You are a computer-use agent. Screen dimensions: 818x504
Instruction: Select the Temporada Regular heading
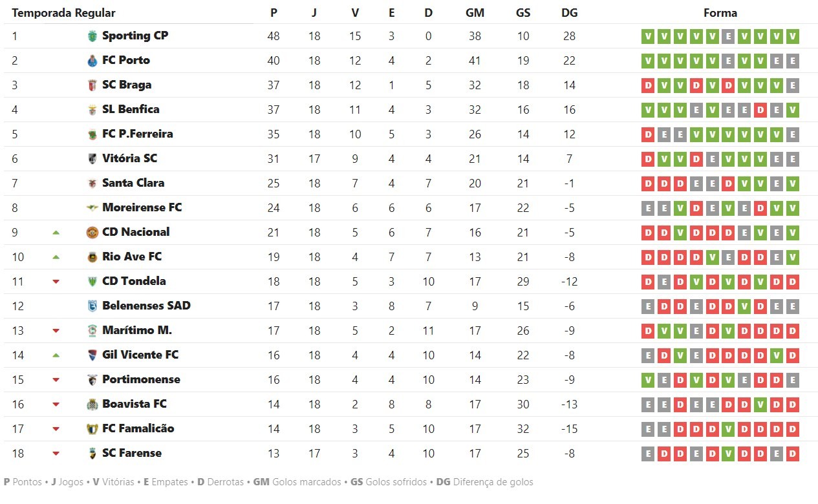pos(64,13)
